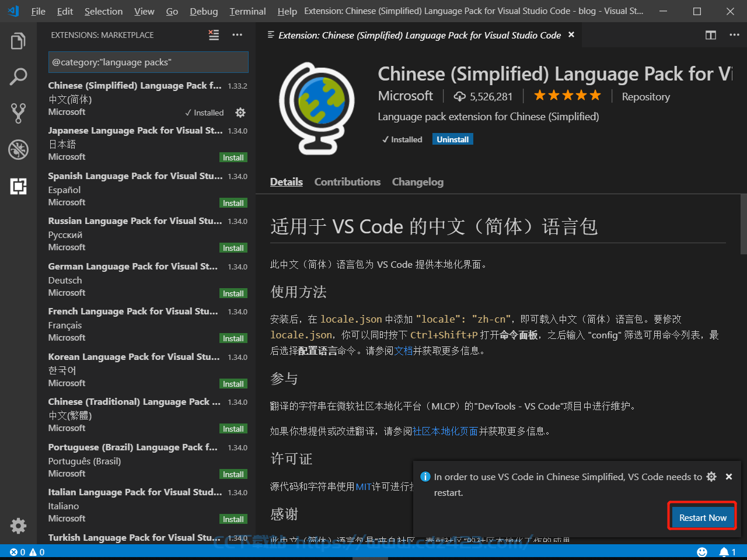Install the German Language Pack
This screenshot has width=747, height=560.
pyautogui.click(x=233, y=293)
